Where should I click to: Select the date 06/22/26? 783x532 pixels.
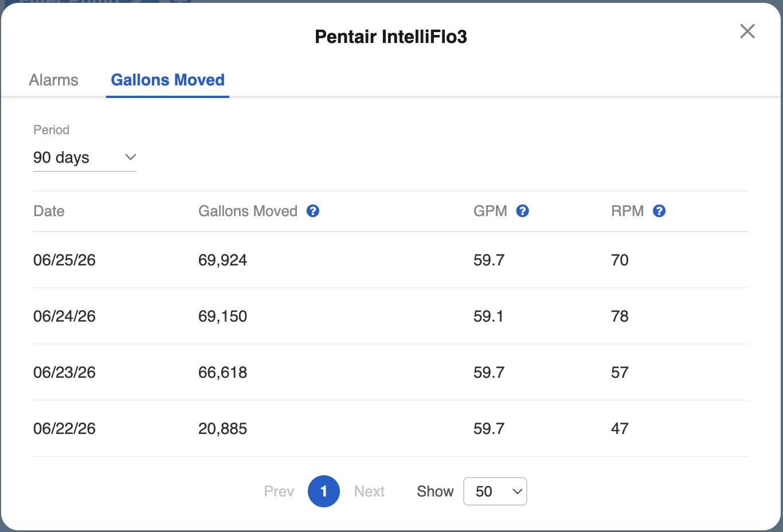coord(65,429)
